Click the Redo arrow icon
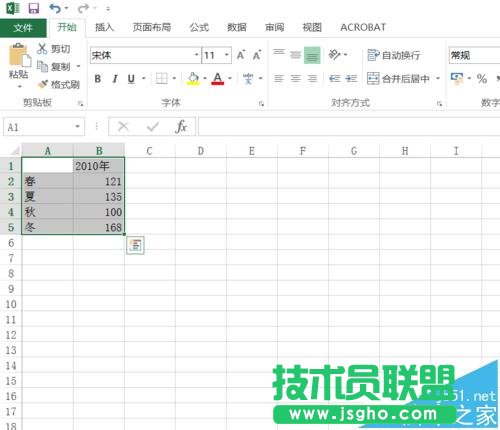500x430 pixels. pos(83,8)
